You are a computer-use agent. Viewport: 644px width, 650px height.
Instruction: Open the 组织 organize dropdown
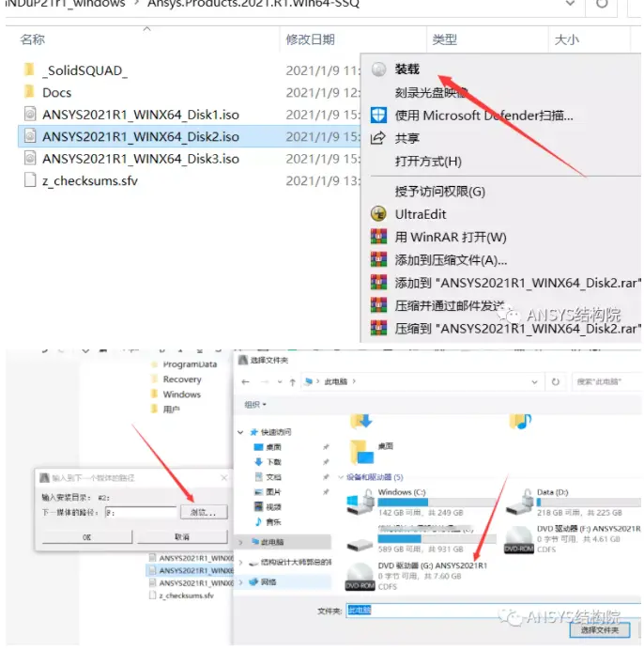[x=254, y=404]
